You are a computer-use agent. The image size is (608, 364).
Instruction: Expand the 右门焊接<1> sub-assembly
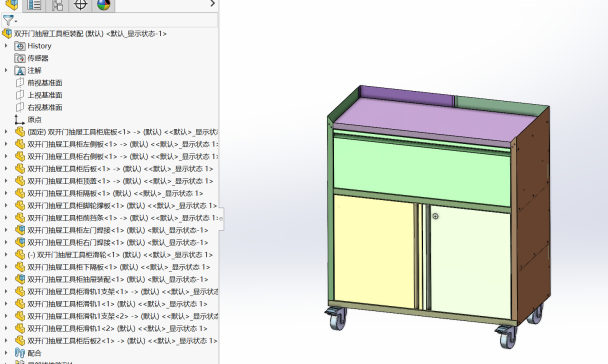(x=6, y=242)
